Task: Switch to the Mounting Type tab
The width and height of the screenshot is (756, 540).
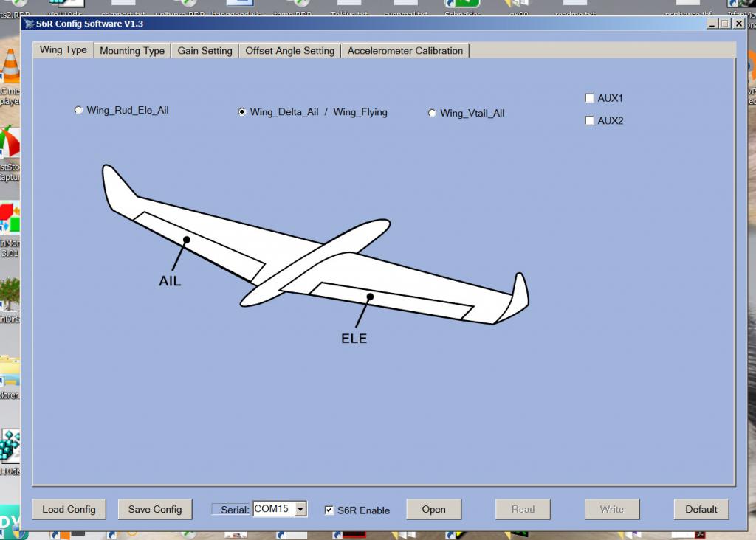Action: pyautogui.click(x=132, y=51)
